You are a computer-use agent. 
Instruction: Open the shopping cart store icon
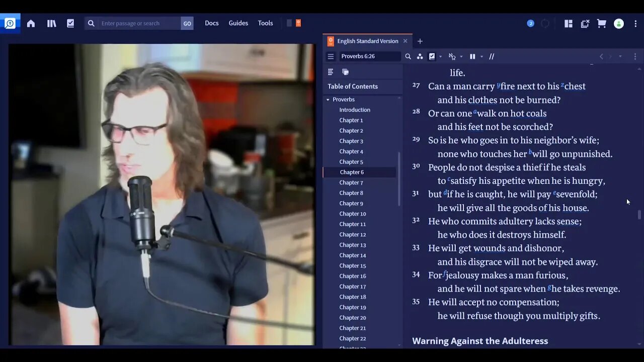[x=601, y=23]
